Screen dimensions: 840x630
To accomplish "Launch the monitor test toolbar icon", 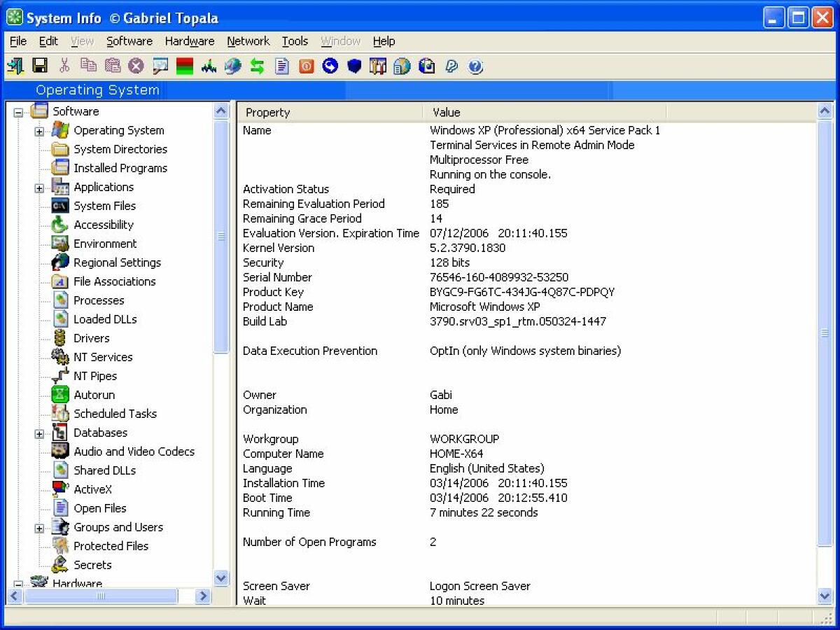I will 184,66.
